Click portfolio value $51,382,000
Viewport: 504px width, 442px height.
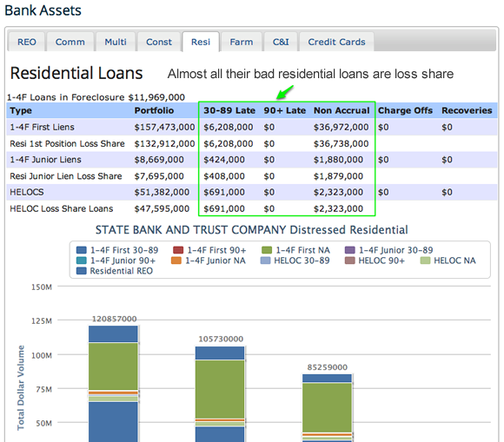click(162, 192)
